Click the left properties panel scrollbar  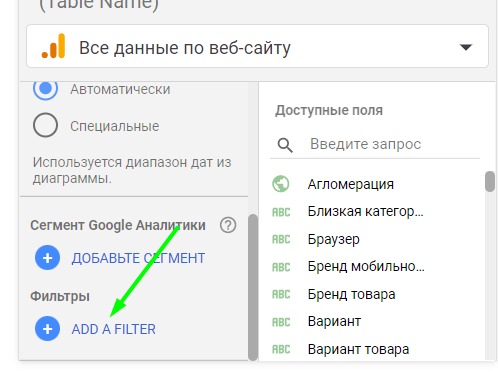(253, 287)
